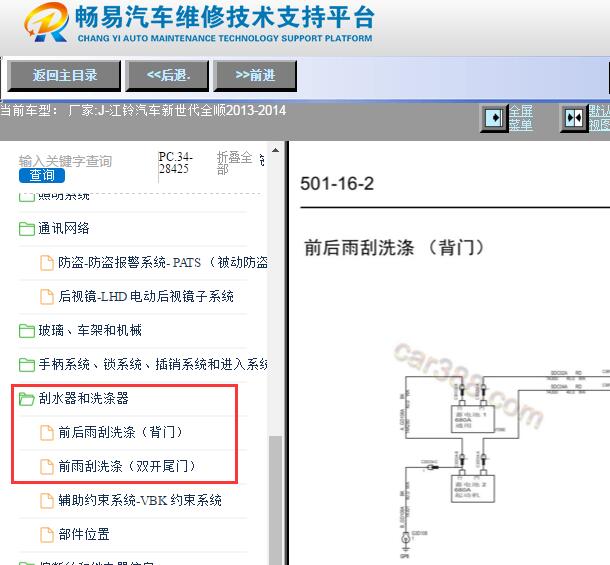Click the page icon beside 前后雨刮洗涤（背门）
Image resolution: width=610 pixels, height=565 pixels.
point(47,433)
